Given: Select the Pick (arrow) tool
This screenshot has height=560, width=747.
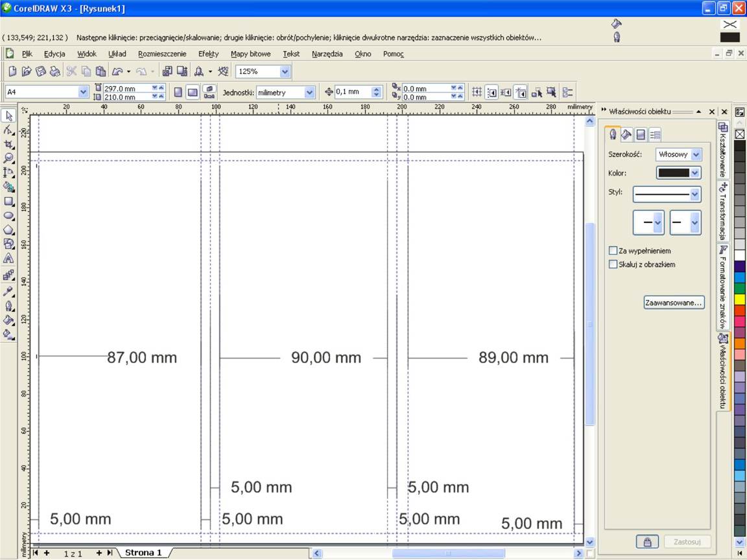Looking at the screenshot, I should click(9, 116).
